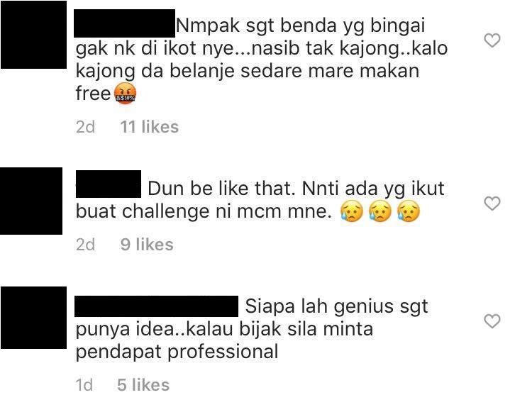Screen dimensions: 532x412
Task: Click the last sad sweating emoji
Action: [409, 211]
